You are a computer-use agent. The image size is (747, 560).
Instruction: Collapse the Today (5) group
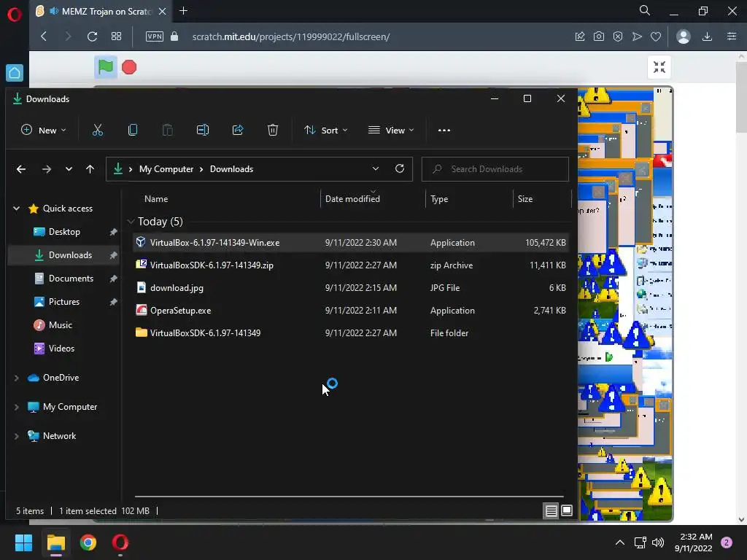coord(131,222)
